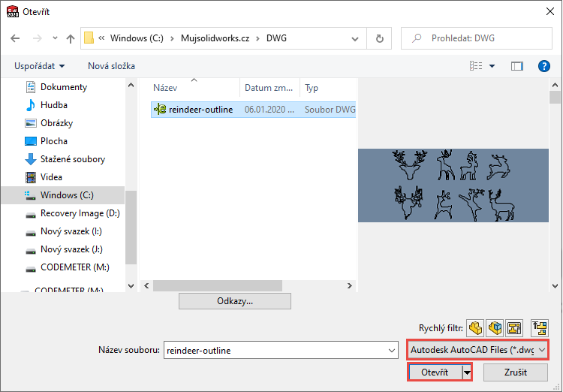The image size is (563, 392).
Task: Click the horizontal file list scrollbar thumb
Action: coord(218,285)
